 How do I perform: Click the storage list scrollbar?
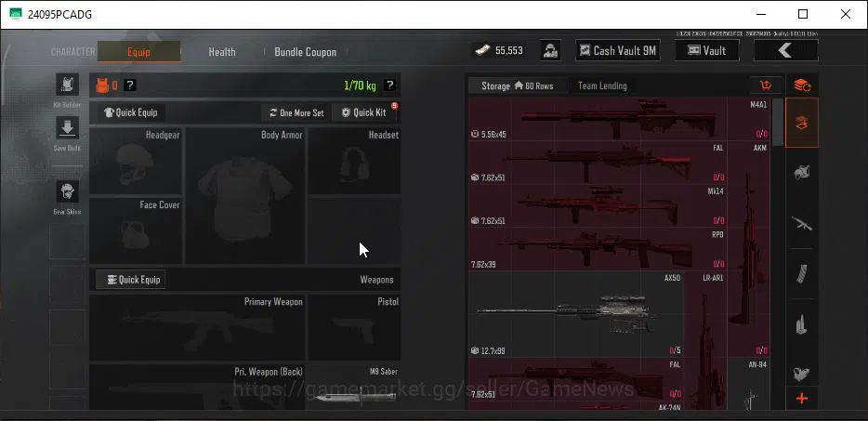778,123
